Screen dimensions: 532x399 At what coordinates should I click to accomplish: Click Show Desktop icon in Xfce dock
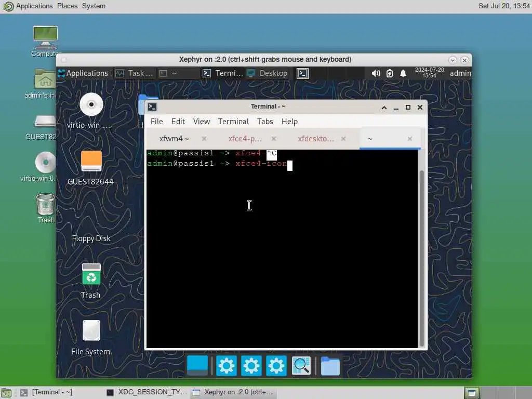(x=197, y=365)
